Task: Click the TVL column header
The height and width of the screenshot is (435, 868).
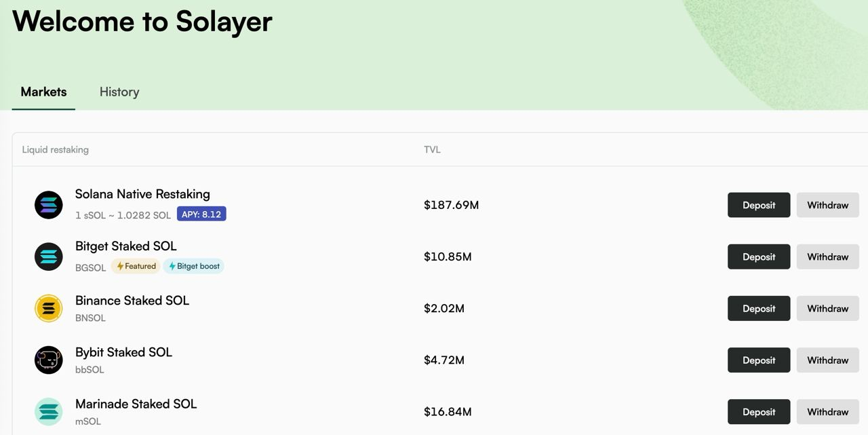Action: 432,149
